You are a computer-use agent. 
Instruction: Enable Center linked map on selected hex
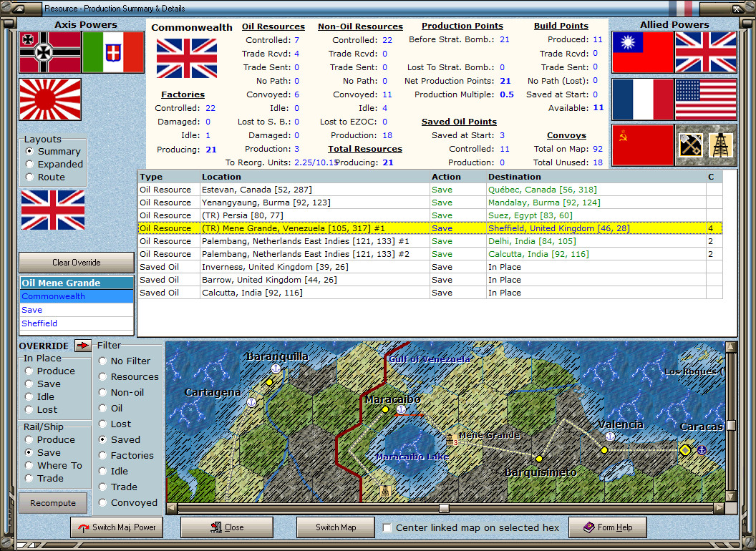[387, 528]
